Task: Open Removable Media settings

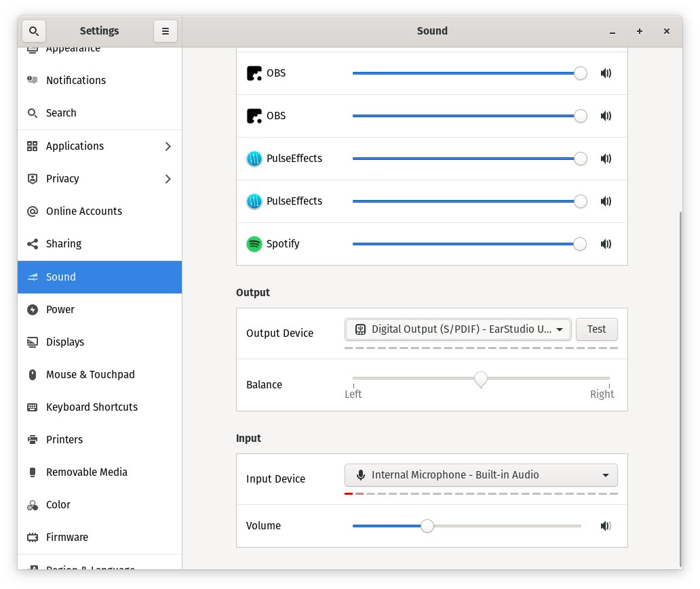Action: pos(100,472)
